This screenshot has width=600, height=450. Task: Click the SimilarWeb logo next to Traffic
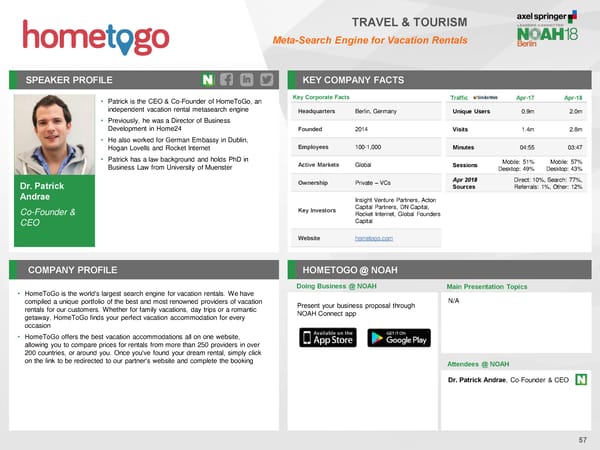pyautogui.click(x=486, y=98)
